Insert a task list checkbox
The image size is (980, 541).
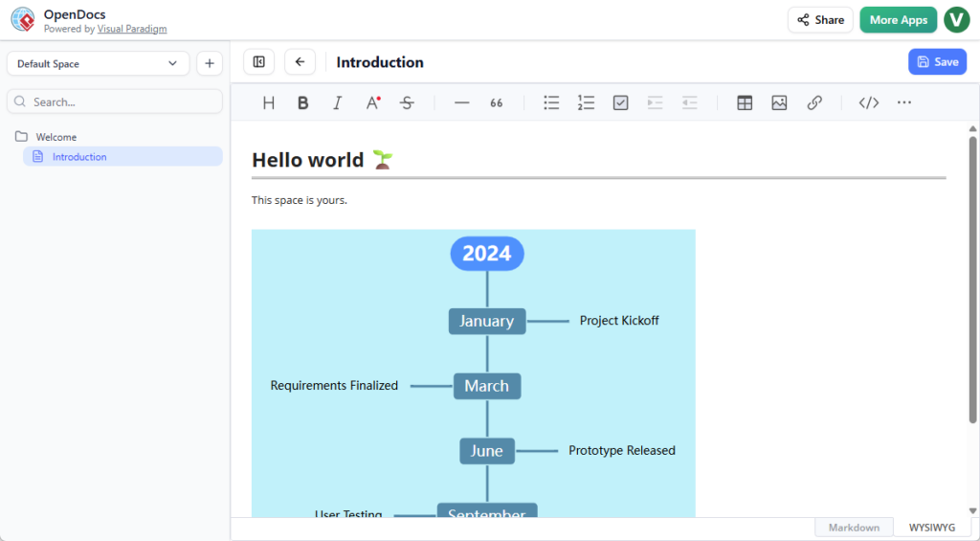[620, 103]
